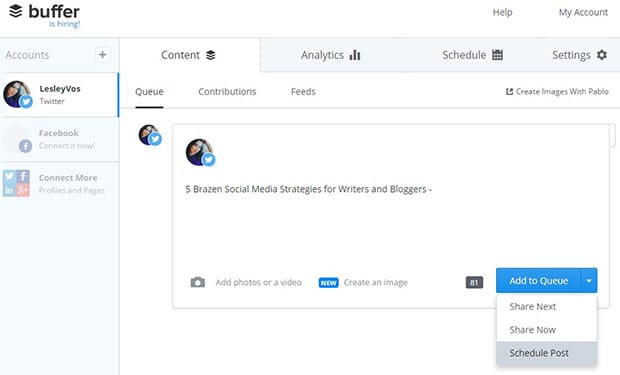Click the character counter showing 81
This screenshot has width=620, height=375.
click(x=474, y=282)
